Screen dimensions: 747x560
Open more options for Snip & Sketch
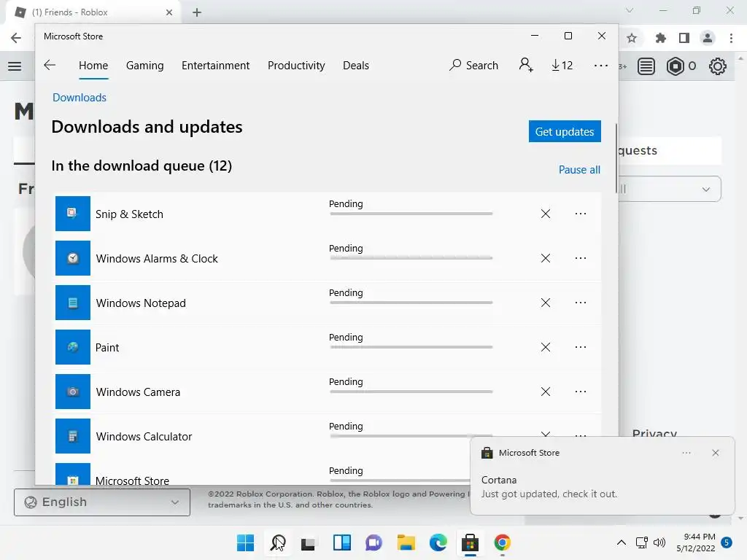(x=580, y=214)
